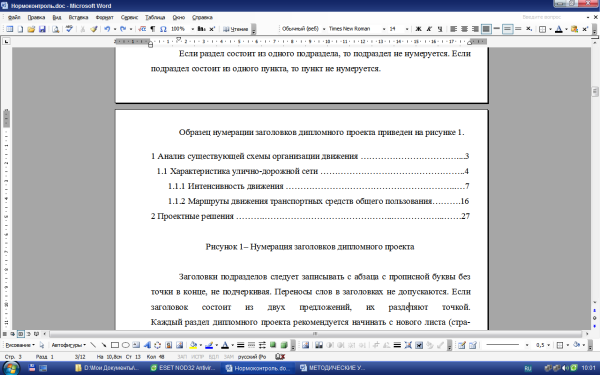This screenshot has width=600, height=375.
Task: Insert a text box
Action: tap(136, 345)
